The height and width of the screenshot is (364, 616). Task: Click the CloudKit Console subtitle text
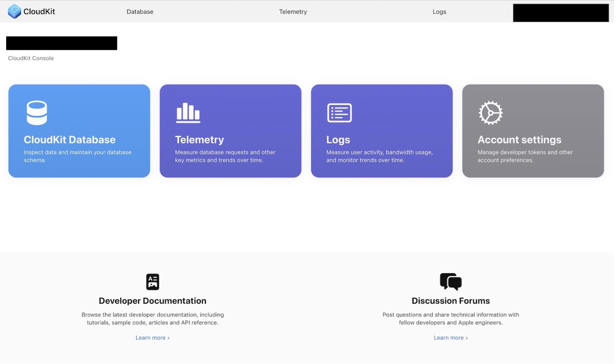31,58
